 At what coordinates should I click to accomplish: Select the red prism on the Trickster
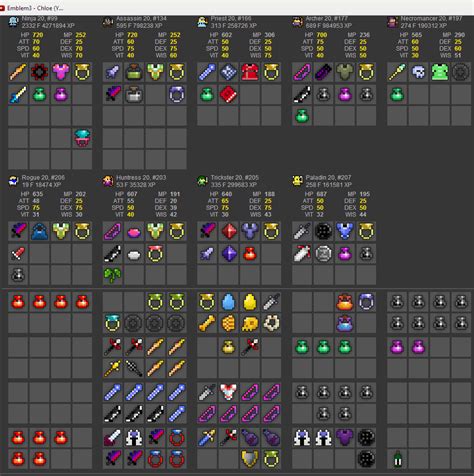tap(229, 231)
